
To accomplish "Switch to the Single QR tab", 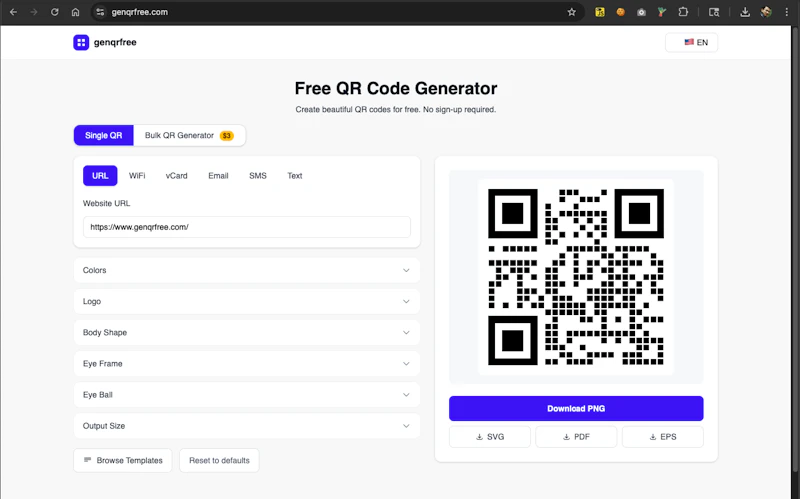I will click(x=104, y=135).
